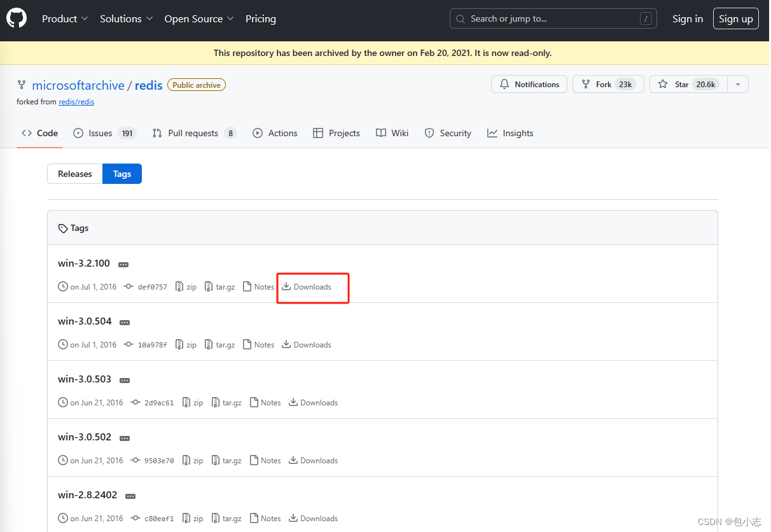This screenshot has width=771, height=532.
Task: Download tar.gz for win-3.2.100
Action: [219, 287]
